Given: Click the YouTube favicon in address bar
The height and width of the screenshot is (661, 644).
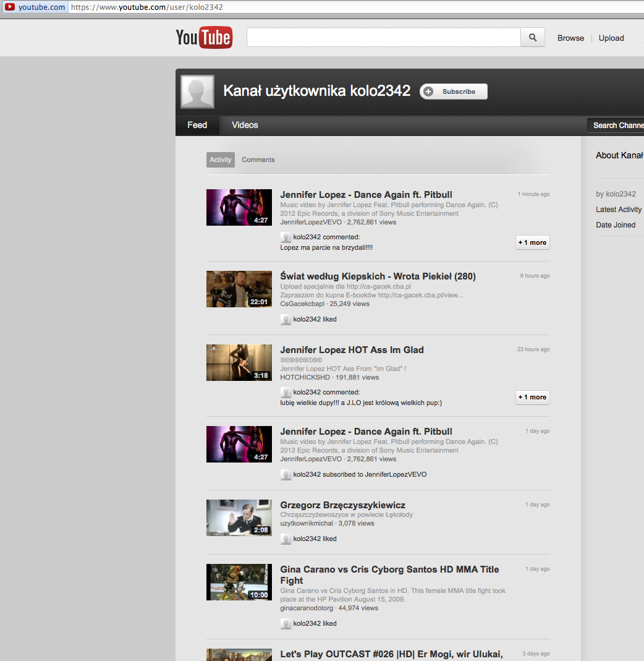Looking at the screenshot, I should pos(10,7).
